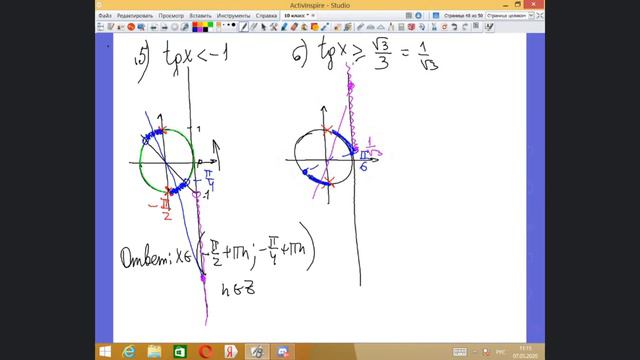Open the calculator icon
Viewport: 640px width, 360px height.
point(401,27)
